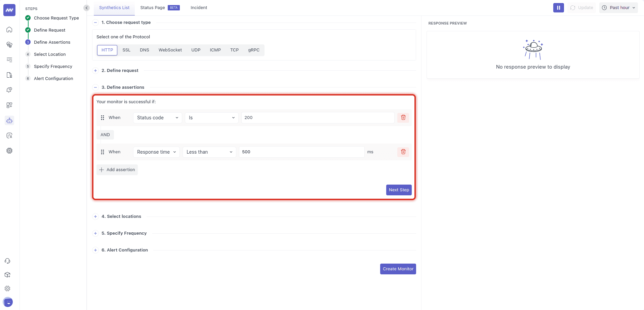Open the Past hour time range dropdown
The image size is (644, 310).
click(x=618, y=8)
